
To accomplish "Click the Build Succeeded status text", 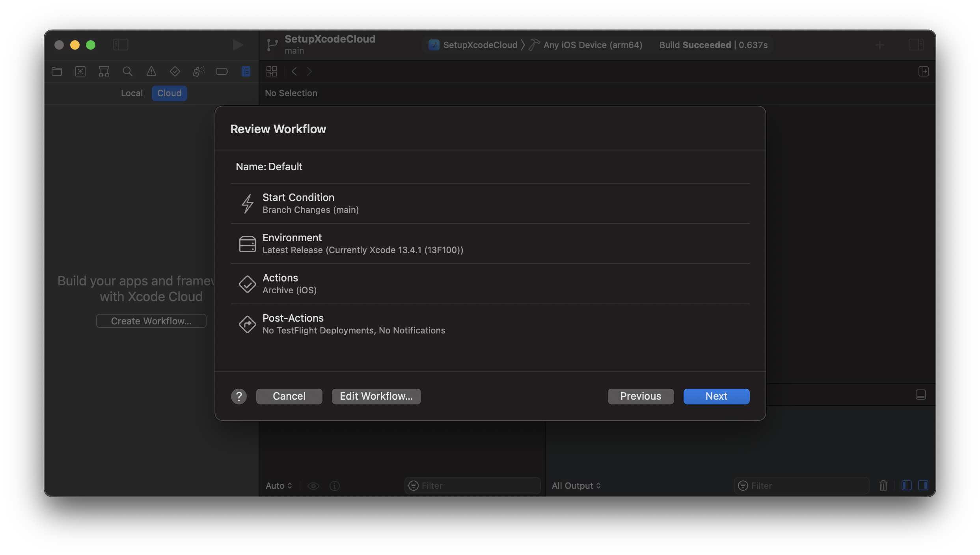I will [x=714, y=45].
